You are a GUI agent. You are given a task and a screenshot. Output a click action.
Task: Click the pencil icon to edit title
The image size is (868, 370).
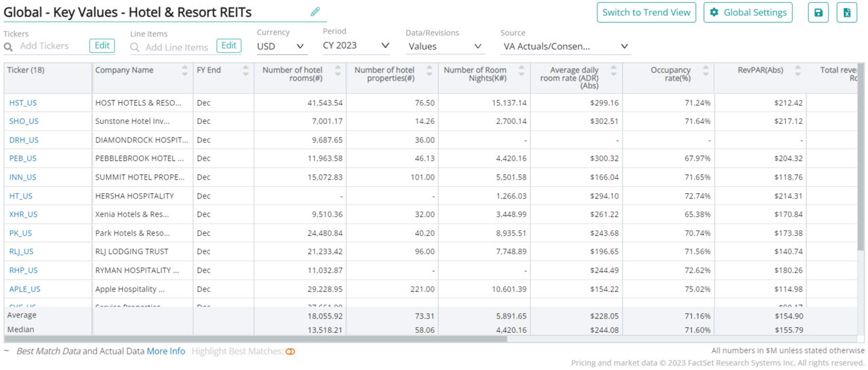315,12
